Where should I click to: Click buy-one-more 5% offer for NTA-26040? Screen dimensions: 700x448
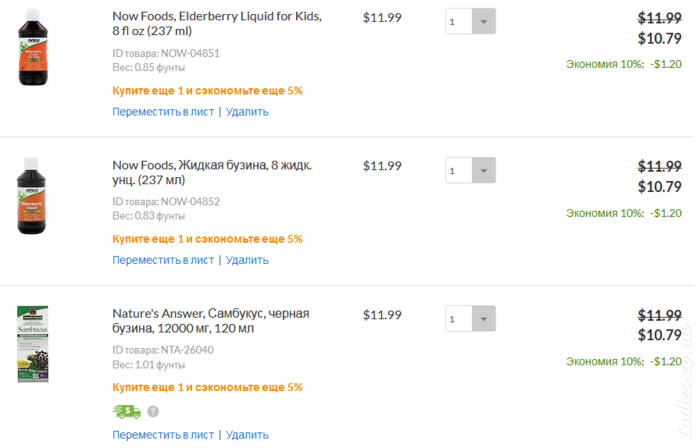click(x=208, y=387)
